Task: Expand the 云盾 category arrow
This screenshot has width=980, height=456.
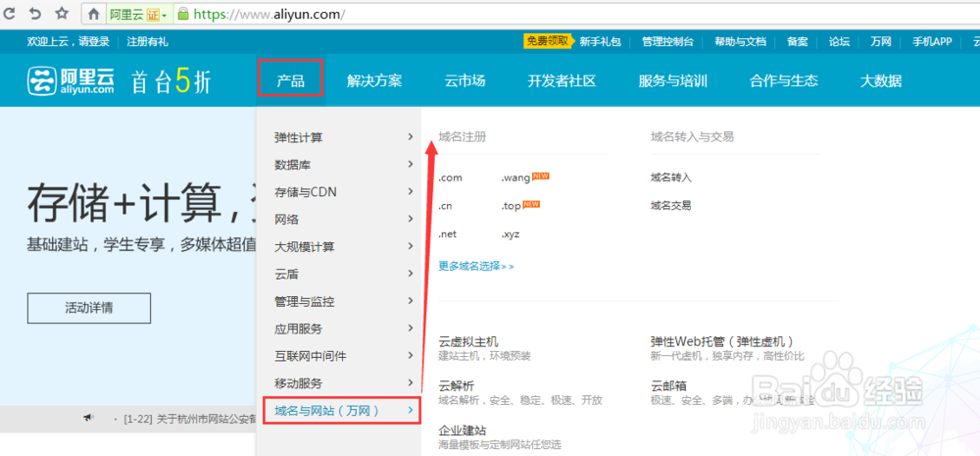Action: click(410, 274)
